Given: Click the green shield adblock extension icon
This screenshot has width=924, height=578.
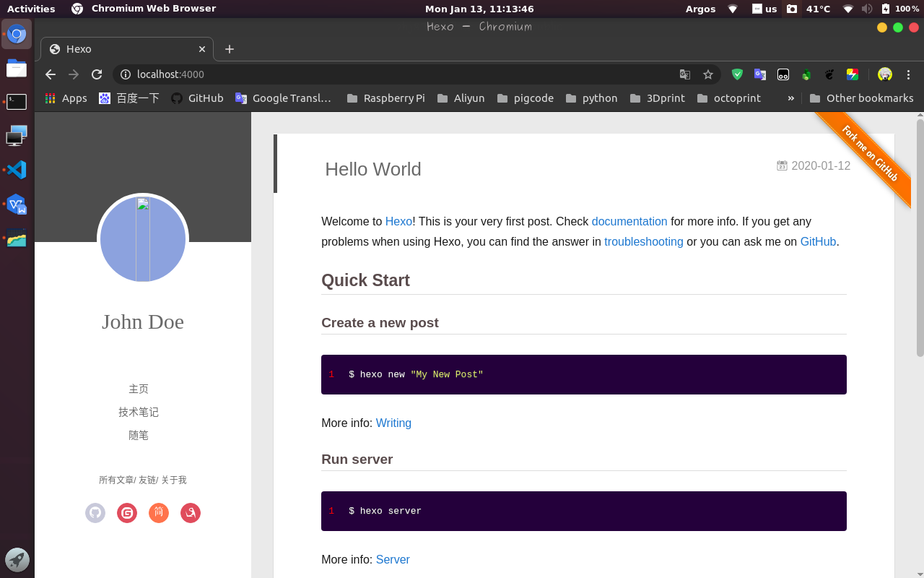Looking at the screenshot, I should (x=737, y=74).
